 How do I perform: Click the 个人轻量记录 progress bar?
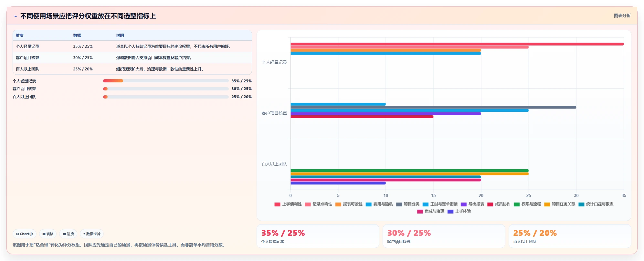(x=166, y=81)
